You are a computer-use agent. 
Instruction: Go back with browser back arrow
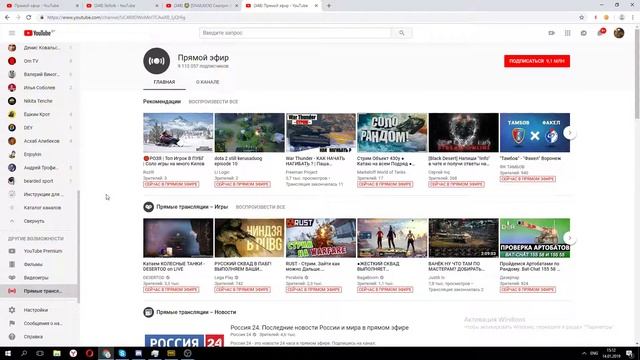(x=7, y=18)
